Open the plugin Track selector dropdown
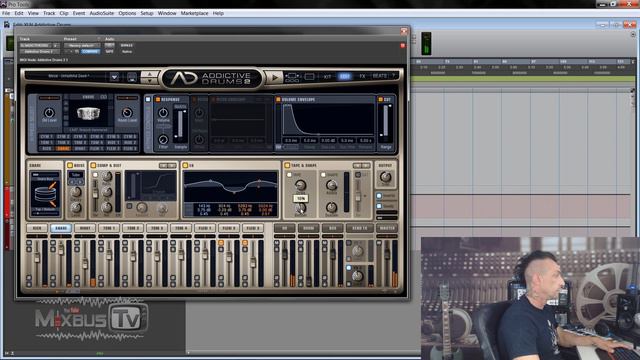The width and height of the screenshot is (640, 360). coord(40,45)
